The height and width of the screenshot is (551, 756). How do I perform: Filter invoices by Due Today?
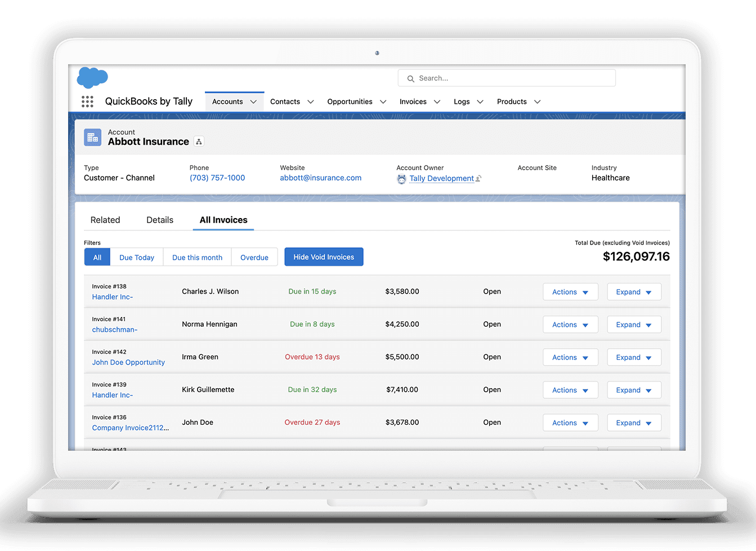[x=137, y=257]
